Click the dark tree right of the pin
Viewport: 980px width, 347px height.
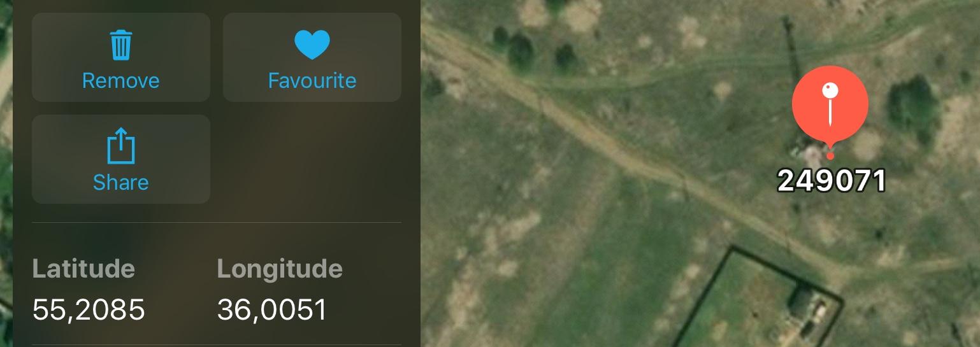click(x=913, y=101)
